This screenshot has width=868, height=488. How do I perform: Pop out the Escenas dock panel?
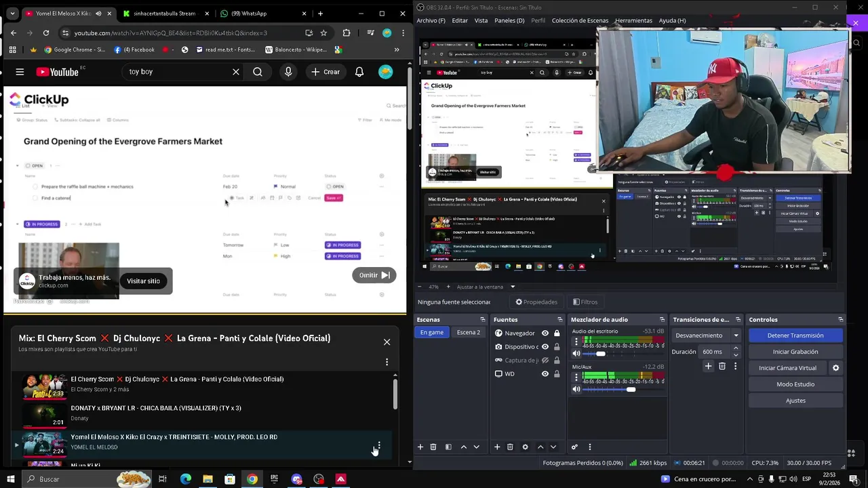[483, 320]
